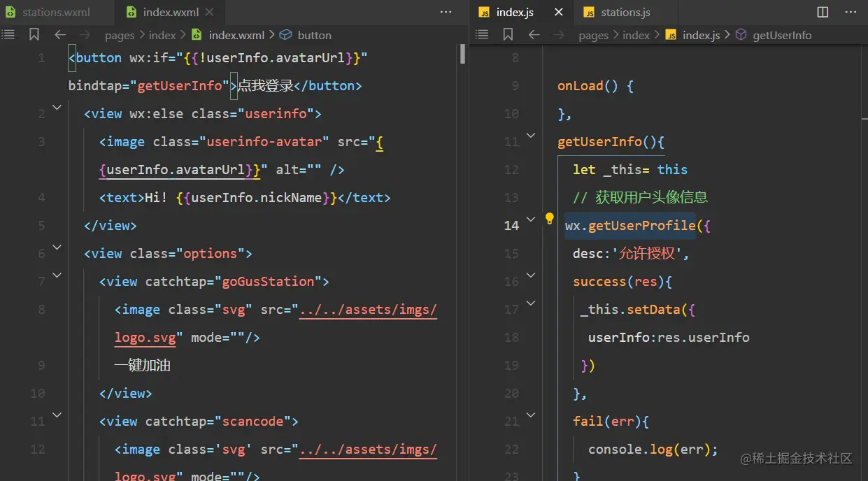Viewport: 868px width, 481px height.
Task: Fold _this.setData at index.js line 17 chevron
Action: coord(531,303)
